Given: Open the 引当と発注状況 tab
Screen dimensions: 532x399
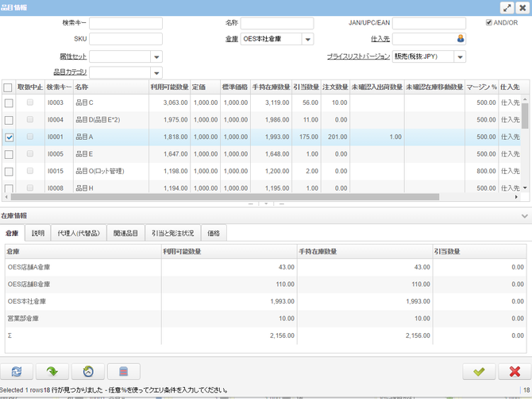Looking at the screenshot, I should coord(172,233).
